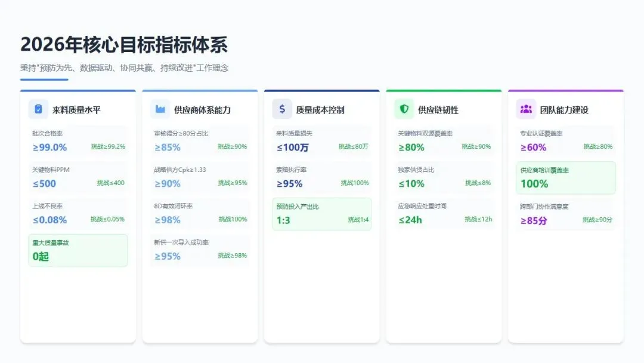Select the ≤0.08% target value
Image resolution: width=644 pixels, height=363 pixels.
pos(49,220)
